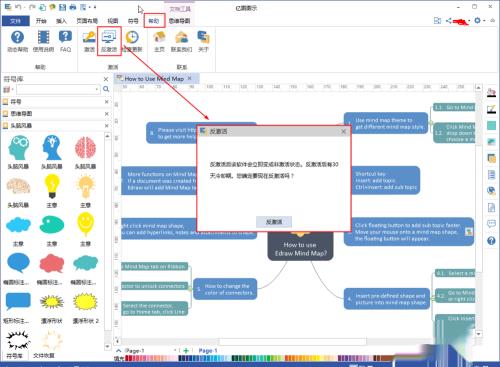This screenshot has height=367, width=500.
Task: Expand the Page-1 page list arrow
Action: point(175,351)
